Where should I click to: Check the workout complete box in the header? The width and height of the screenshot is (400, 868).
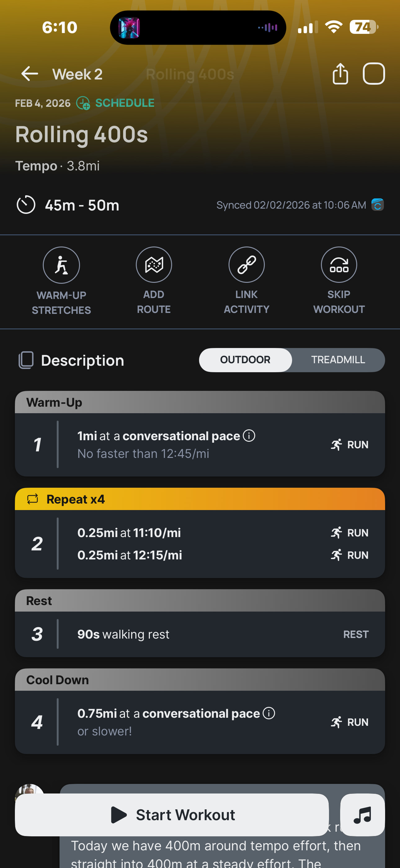pos(373,74)
